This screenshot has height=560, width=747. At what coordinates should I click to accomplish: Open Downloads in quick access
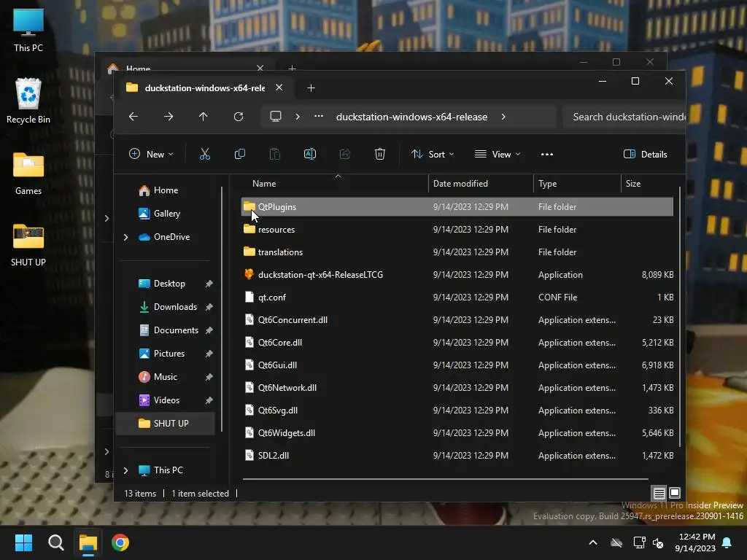pos(175,307)
